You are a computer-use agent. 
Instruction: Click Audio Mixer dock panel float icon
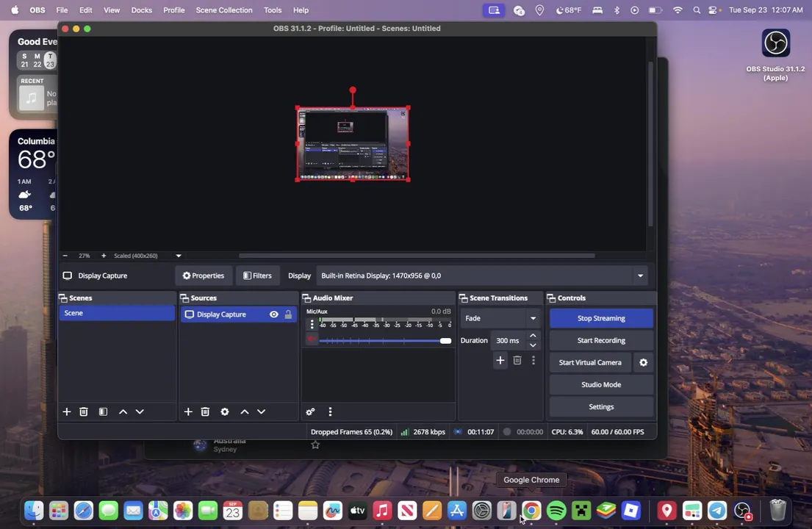coord(306,298)
